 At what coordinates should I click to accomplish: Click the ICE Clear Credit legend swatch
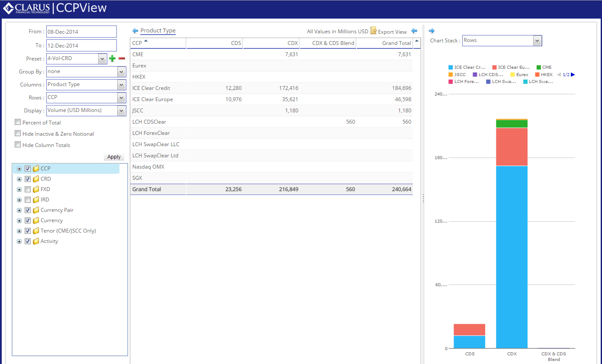[x=451, y=67]
